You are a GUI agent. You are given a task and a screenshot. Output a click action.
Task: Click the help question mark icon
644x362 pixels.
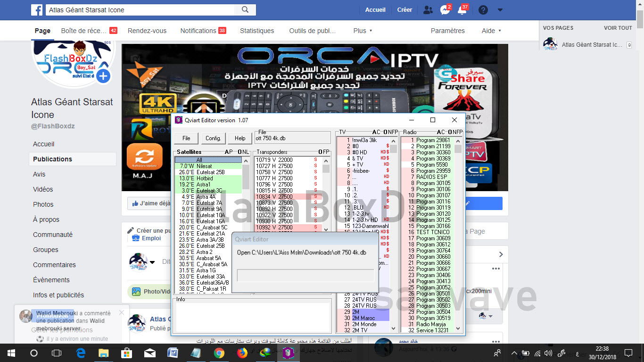point(483,10)
